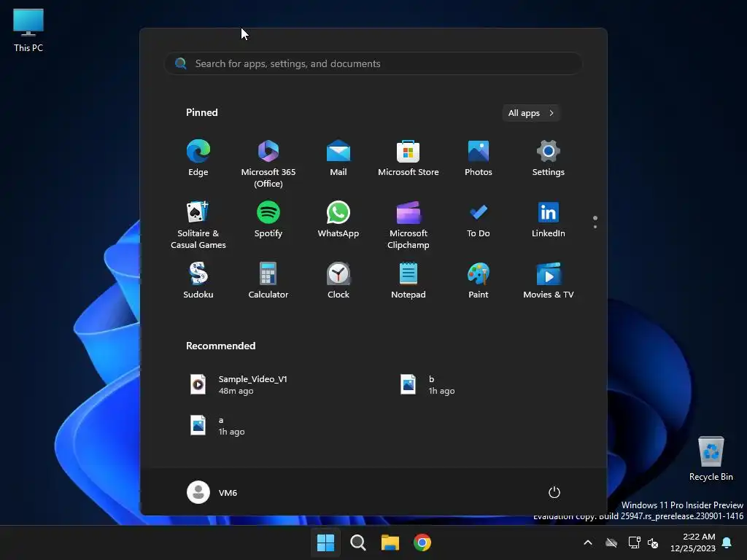
Task: Select the Recycle Bin desktop icon
Action: coord(711,459)
